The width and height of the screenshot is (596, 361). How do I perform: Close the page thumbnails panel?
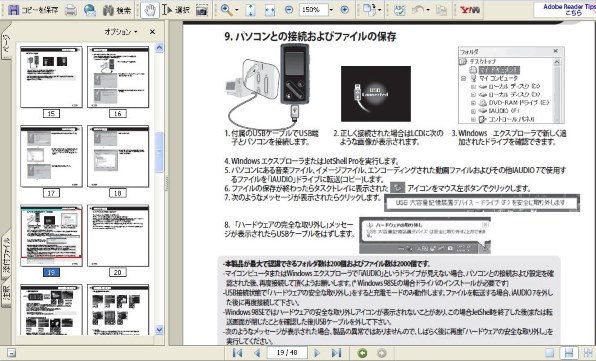point(152,32)
